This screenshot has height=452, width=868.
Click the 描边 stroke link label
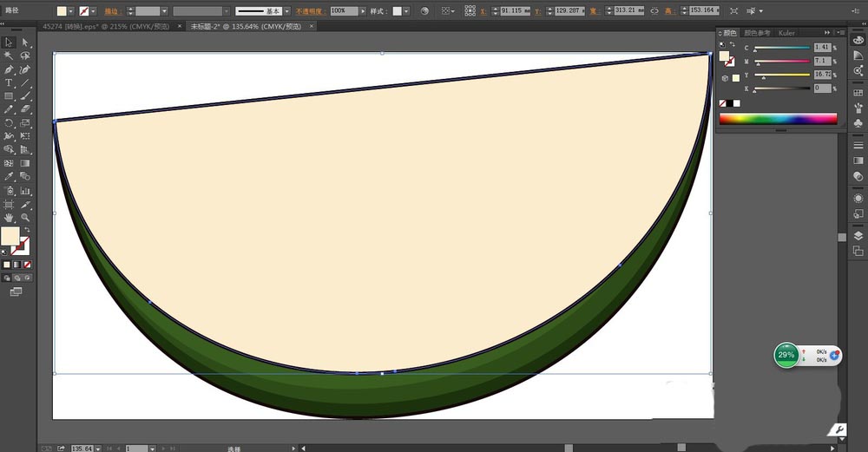point(111,11)
